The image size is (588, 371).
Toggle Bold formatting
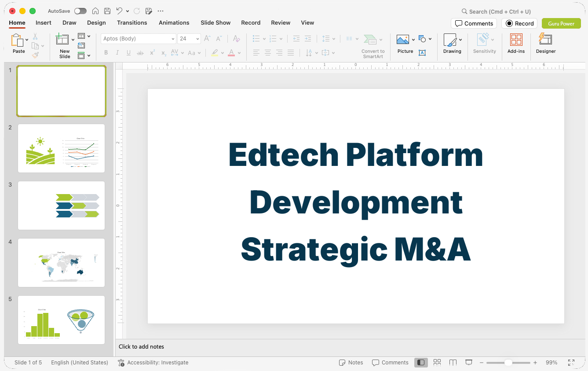pos(106,53)
